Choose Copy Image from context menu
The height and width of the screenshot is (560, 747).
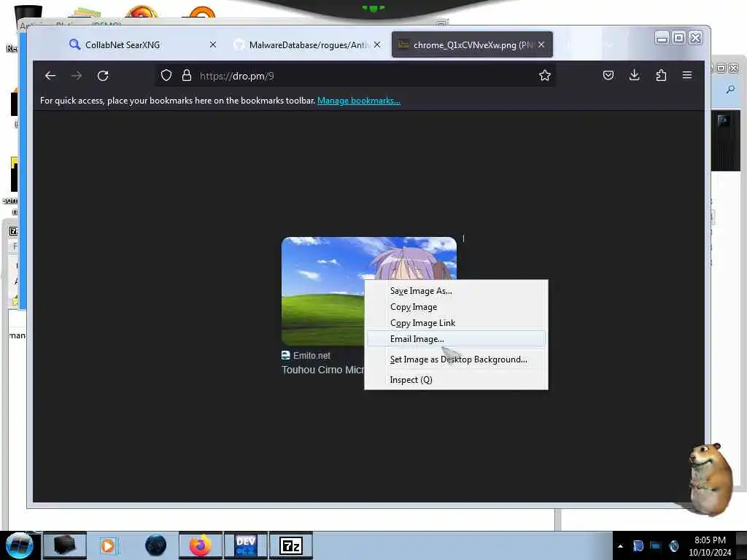(x=456, y=307)
